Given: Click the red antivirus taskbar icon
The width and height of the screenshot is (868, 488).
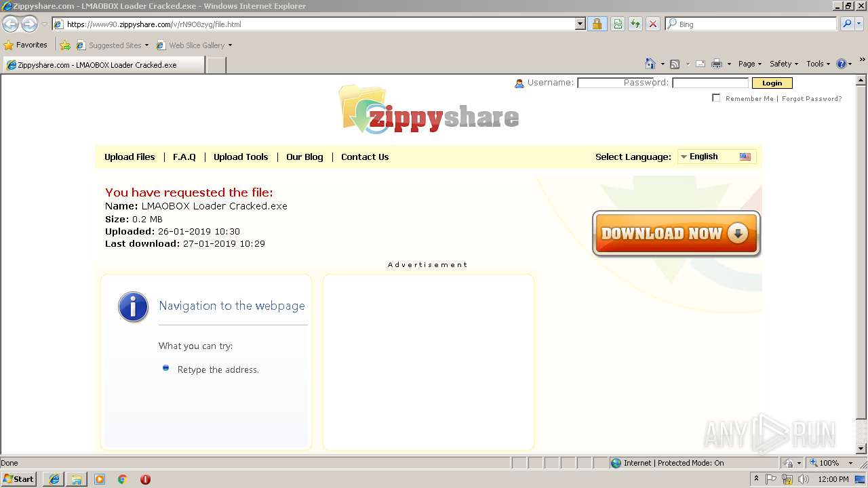Looking at the screenshot, I should click(145, 479).
